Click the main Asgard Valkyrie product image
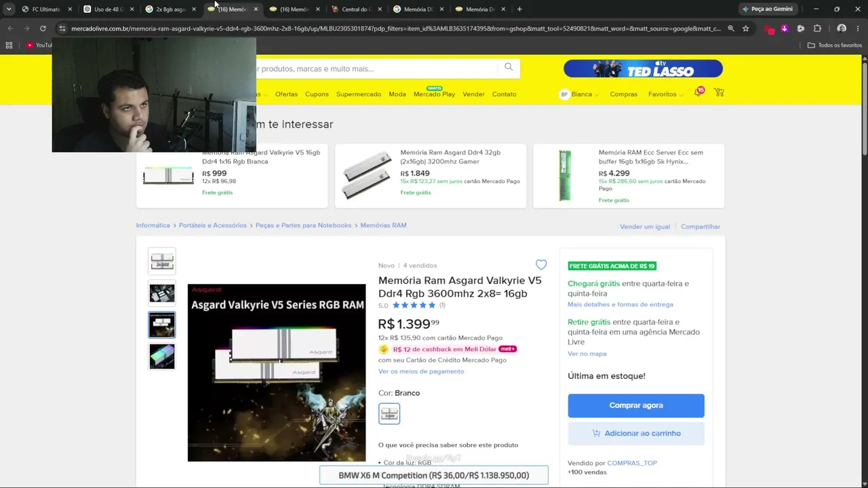This screenshot has height=488, width=868. 277,372
